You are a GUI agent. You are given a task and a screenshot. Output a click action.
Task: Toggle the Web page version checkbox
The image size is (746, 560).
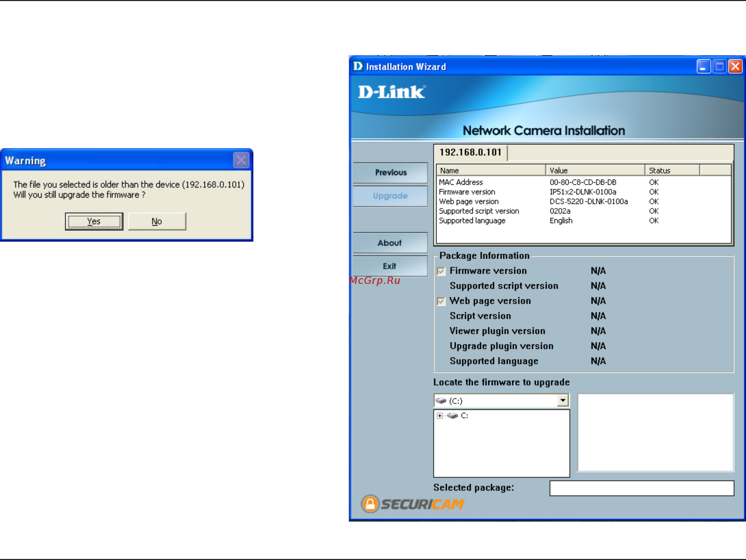point(441,301)
